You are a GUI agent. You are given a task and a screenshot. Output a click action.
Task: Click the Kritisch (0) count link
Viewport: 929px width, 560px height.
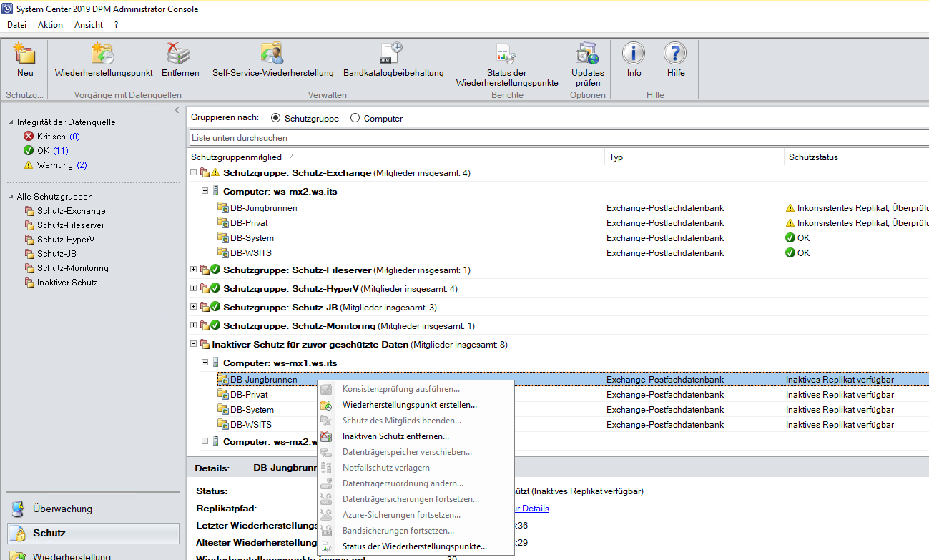point(74,137)
